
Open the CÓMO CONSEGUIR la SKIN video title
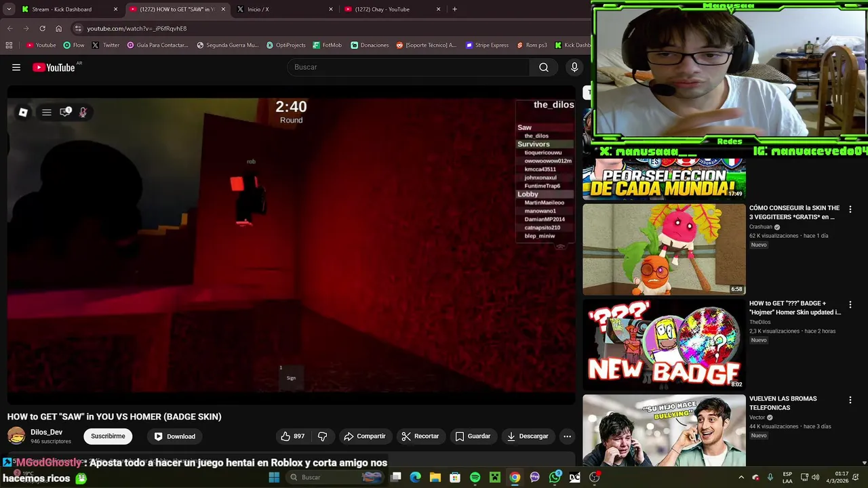click(794, 212)
